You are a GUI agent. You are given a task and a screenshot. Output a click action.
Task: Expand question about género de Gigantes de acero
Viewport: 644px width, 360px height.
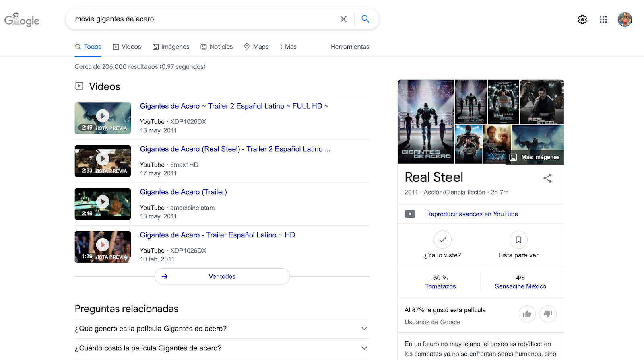(x=222, y=329)
